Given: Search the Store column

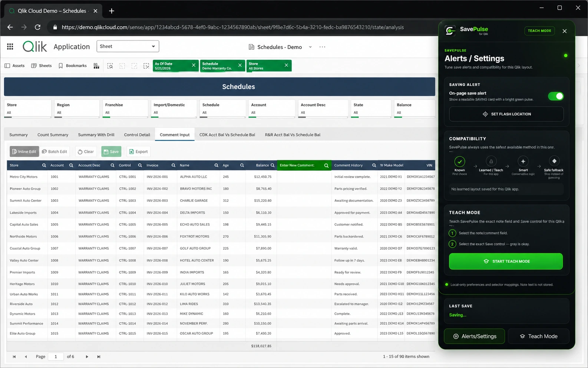Looking at the screenshot, I should coord(44,165).
